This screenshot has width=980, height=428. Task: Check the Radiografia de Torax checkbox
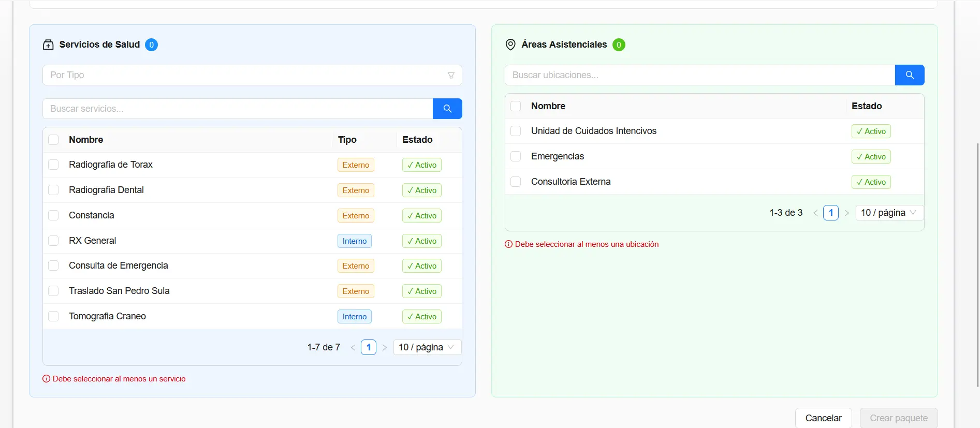pos(53,165)
